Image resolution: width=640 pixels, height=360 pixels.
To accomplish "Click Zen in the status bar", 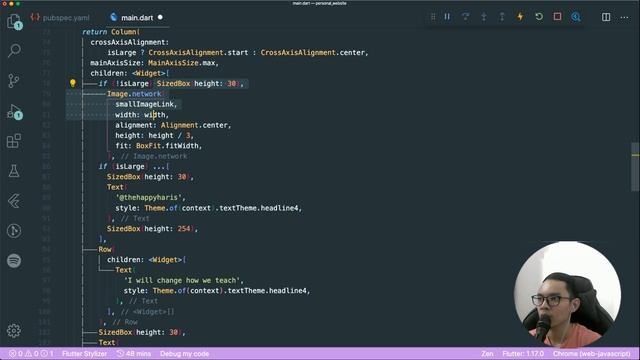I will pos(487,354).
